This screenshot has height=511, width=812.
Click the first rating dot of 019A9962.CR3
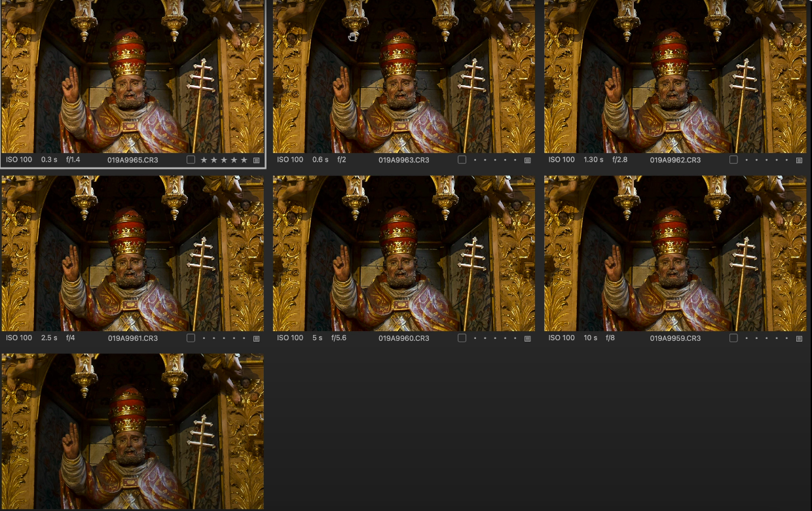coord(746,160)
